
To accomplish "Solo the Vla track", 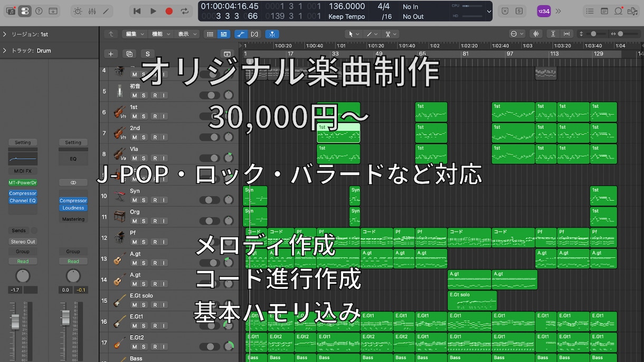I will (144, 158).
